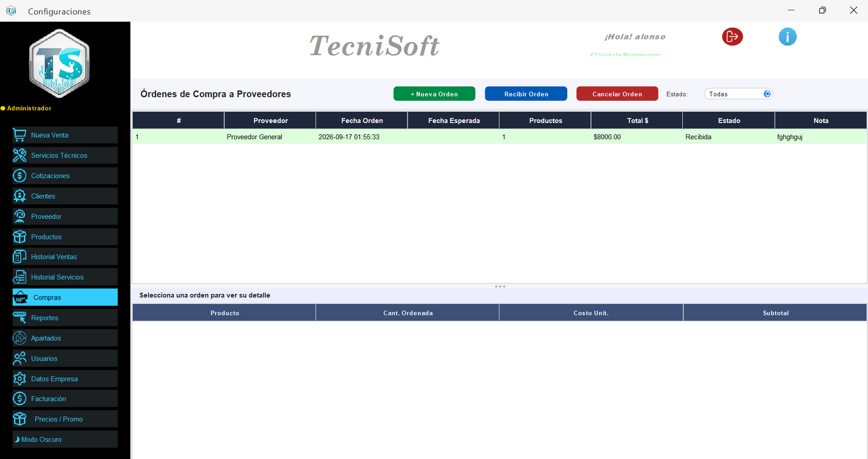
Task: Click the Datos Empresa gear icon
Action: [x=20, y=379]
